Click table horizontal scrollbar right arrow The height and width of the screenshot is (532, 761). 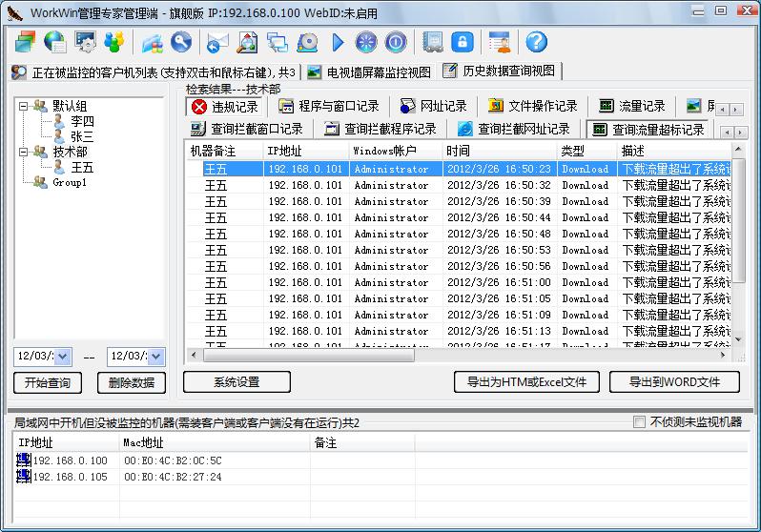coord(723,356)
